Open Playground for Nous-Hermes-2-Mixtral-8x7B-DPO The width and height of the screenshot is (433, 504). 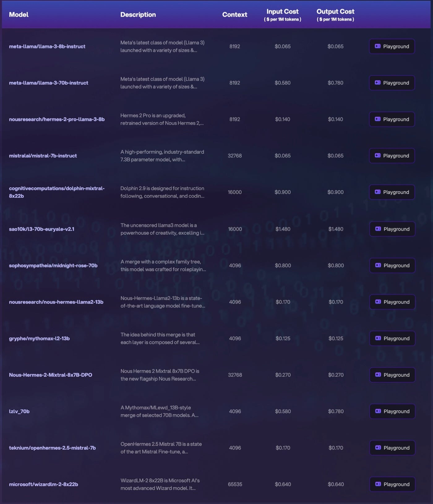[392, 375]
